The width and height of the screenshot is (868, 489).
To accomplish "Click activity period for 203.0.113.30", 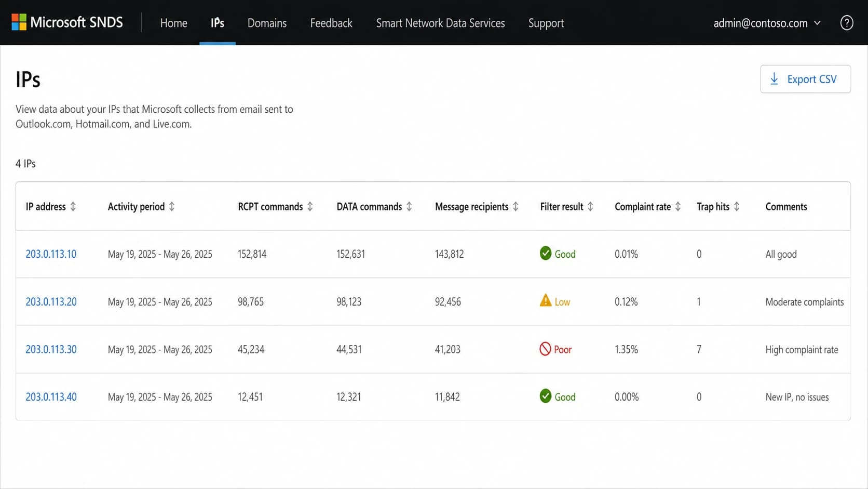I will (160, 350).
